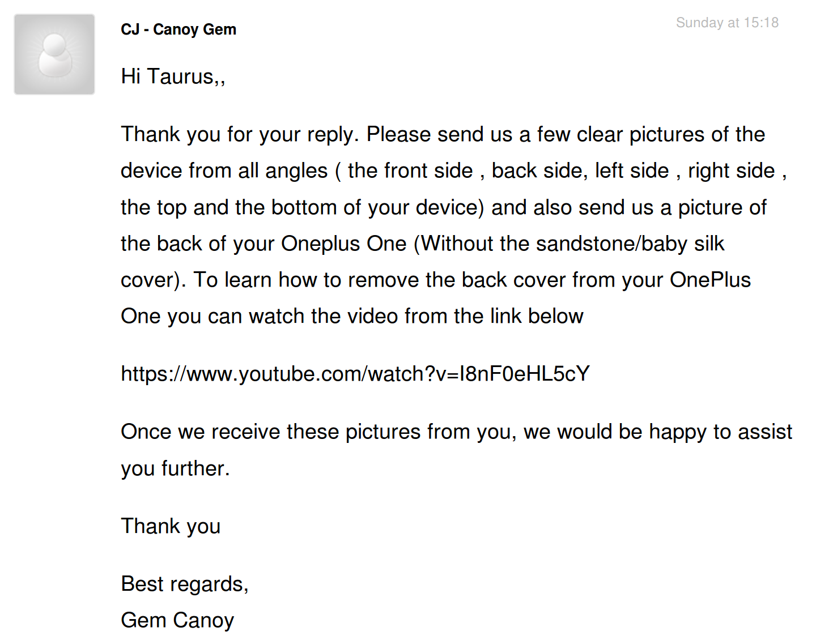Screen dimensions: 833x644
Task: Click the line One you can watch the video
Action: click(x=352, y=317)
